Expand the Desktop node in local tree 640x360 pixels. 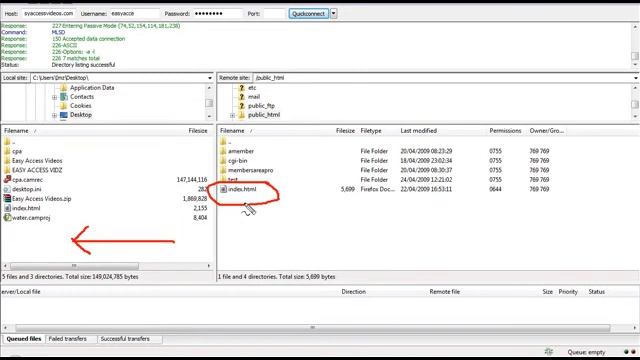coord(54,116)
